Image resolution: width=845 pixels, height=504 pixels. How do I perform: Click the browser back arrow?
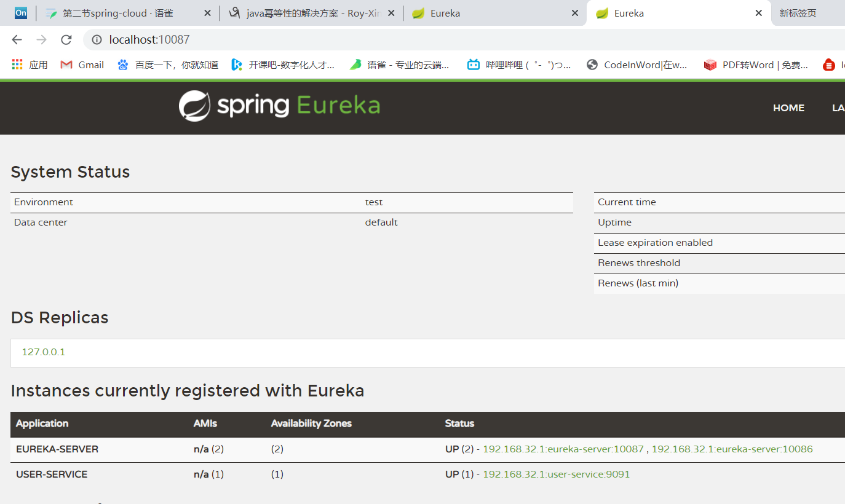click(17, 40)
